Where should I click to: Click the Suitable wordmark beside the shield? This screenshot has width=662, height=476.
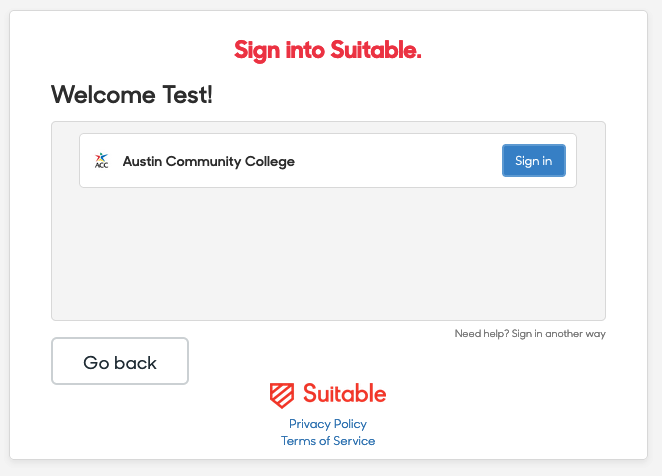tap(344, 394)
